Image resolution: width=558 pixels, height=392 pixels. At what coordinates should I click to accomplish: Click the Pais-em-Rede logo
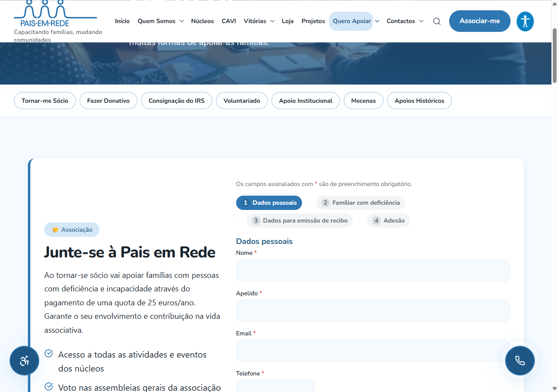coord(55,14)
